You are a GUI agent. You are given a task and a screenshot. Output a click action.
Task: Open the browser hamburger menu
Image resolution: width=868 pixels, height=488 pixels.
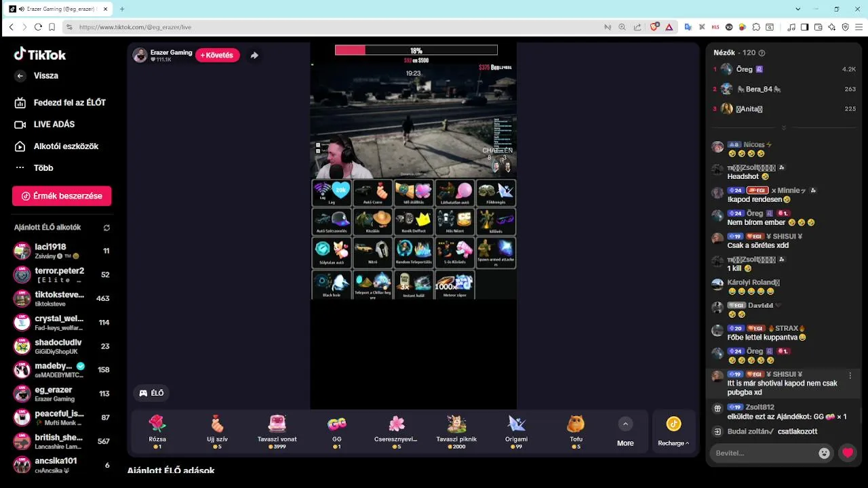tap(859, 27)
